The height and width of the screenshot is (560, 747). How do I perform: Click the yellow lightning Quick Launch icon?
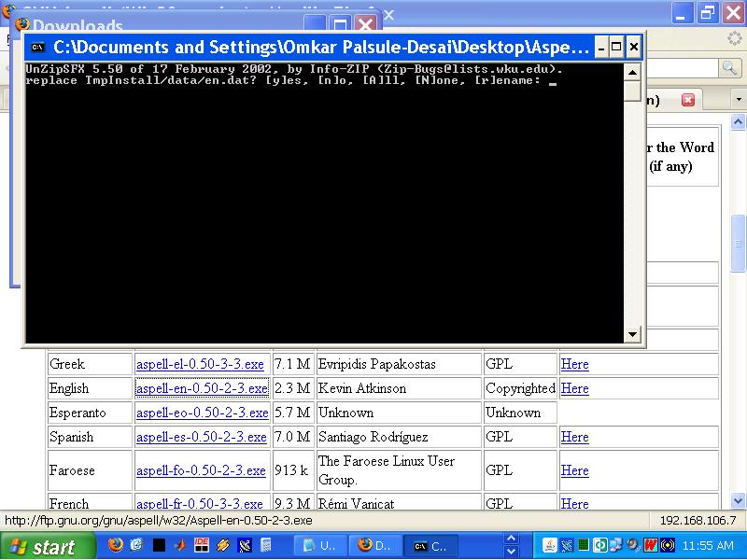(x=223, y=545)
